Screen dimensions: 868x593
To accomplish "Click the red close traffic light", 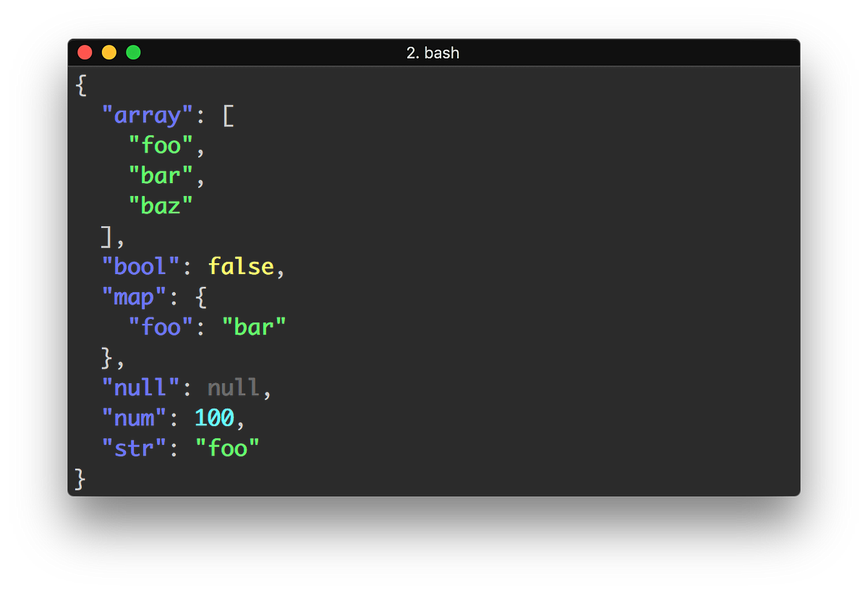I will tap(85, 51).
